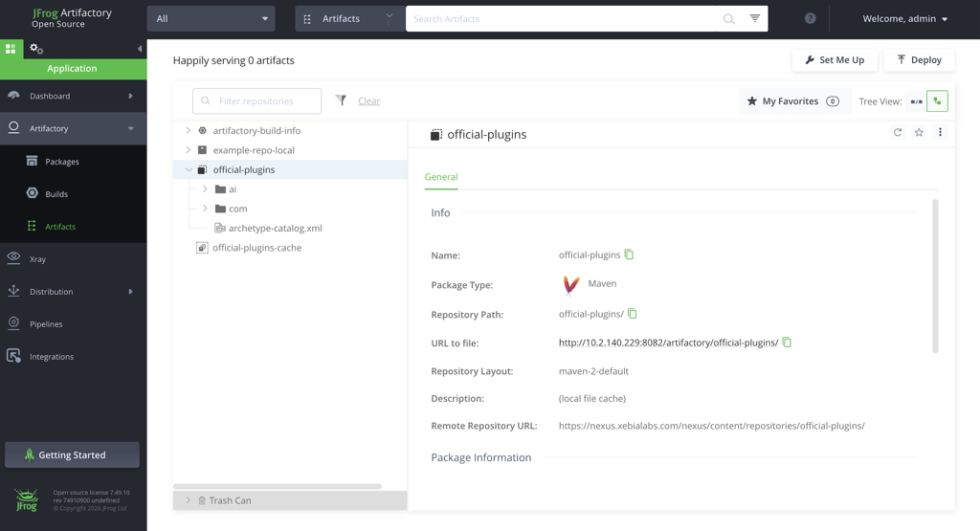Screen dimensions: 980x531
Task: Open the search advanced filter options icon
Action: [x=755, y=19]
